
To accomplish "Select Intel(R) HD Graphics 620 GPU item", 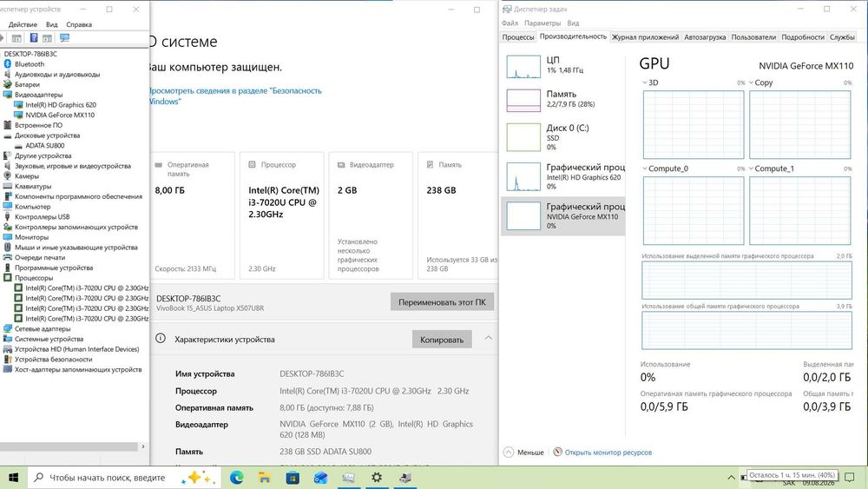I will (x=563, y=176).
